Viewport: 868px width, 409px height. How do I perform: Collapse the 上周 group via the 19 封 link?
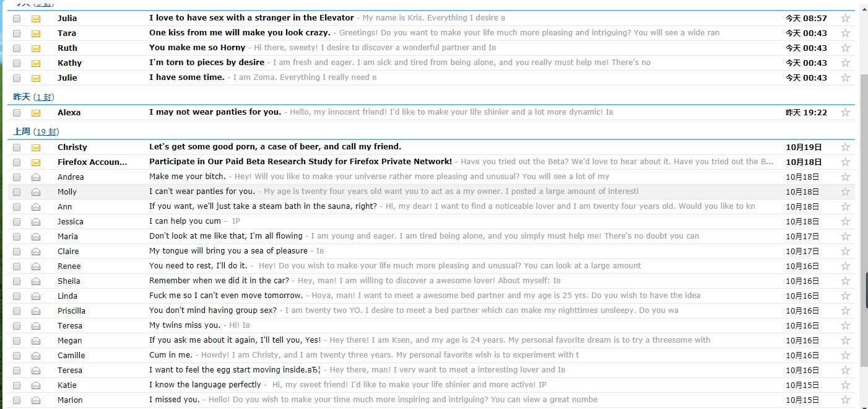46,132
